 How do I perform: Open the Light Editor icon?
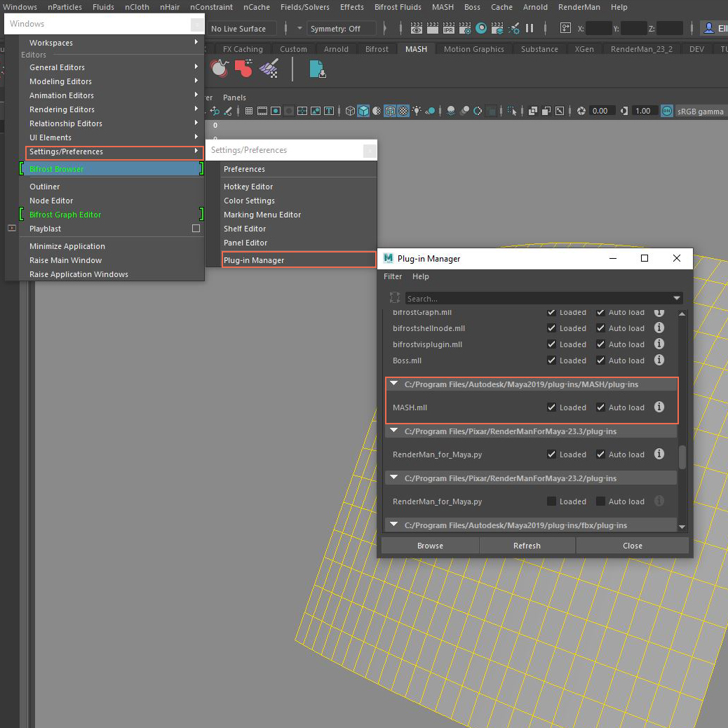click(513, 28)
